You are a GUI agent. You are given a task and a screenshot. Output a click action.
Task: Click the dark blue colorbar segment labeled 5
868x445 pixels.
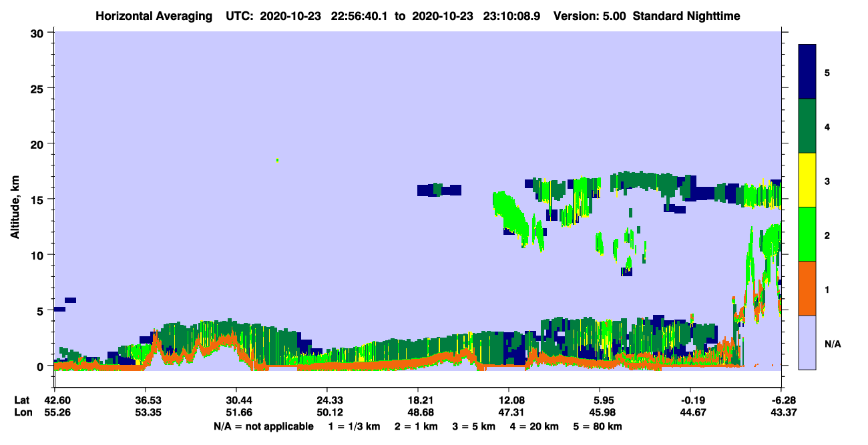[807, 72]
